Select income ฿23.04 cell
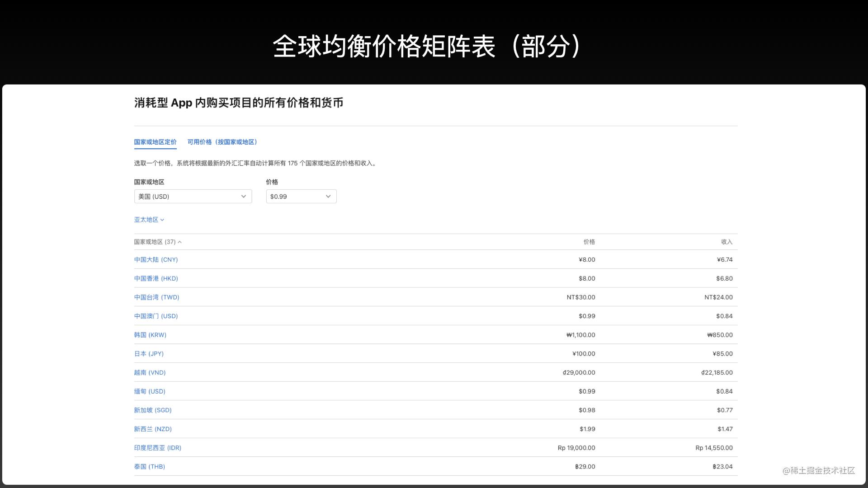 [722, 467]
